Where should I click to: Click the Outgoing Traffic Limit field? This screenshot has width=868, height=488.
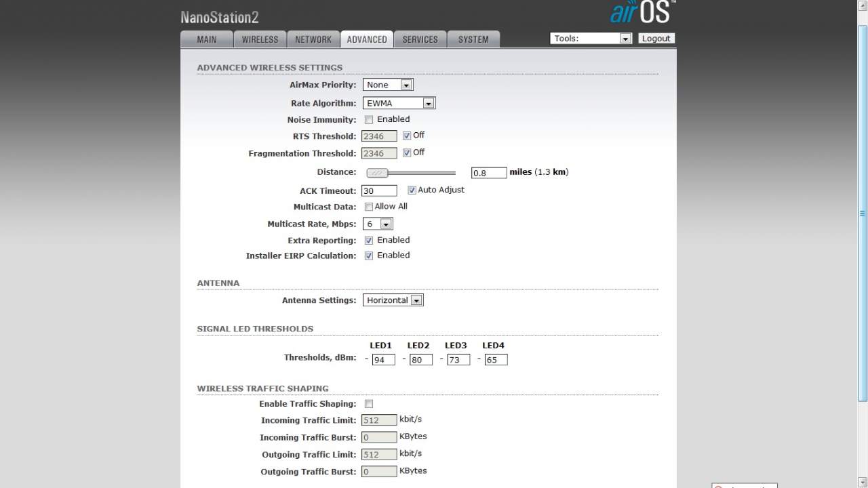tap(379, 455)
